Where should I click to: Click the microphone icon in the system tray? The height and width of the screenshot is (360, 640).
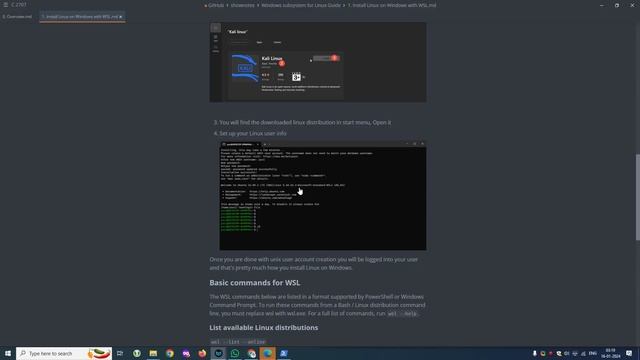click(535, 353)
